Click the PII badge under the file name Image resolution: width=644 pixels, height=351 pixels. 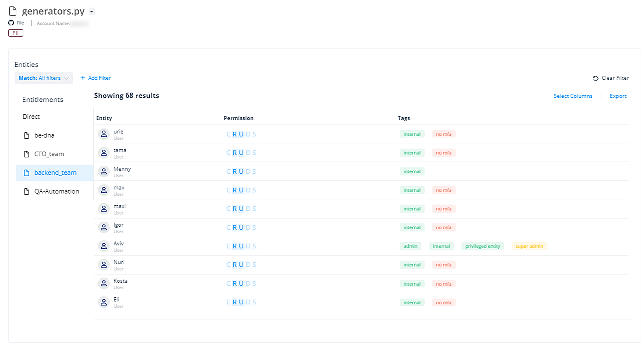(16, 33)
